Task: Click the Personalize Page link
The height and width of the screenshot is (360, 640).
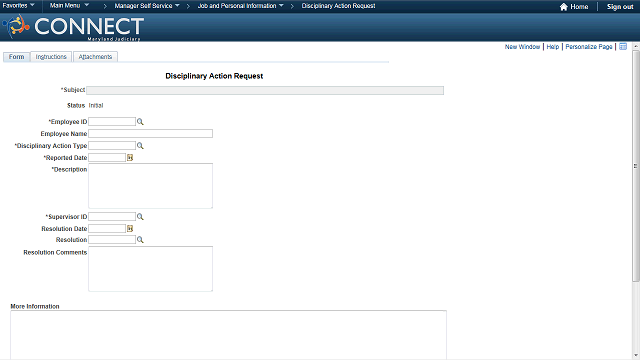Action: (589, 47)
